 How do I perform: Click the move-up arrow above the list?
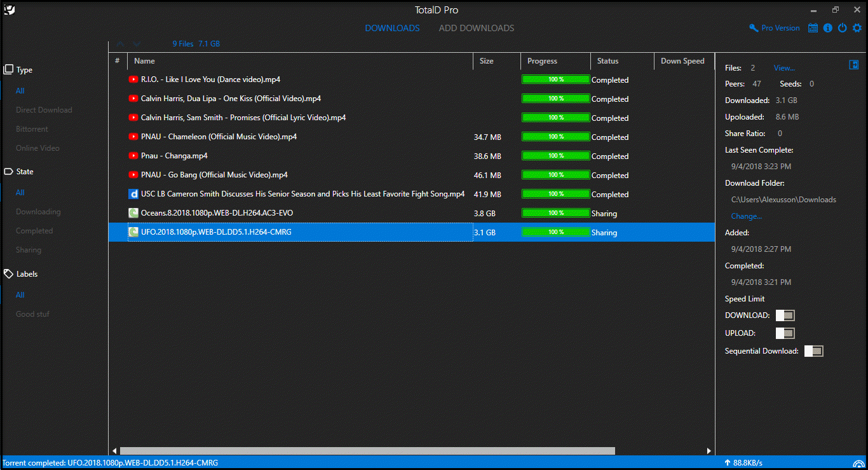(x=120, y=44)
